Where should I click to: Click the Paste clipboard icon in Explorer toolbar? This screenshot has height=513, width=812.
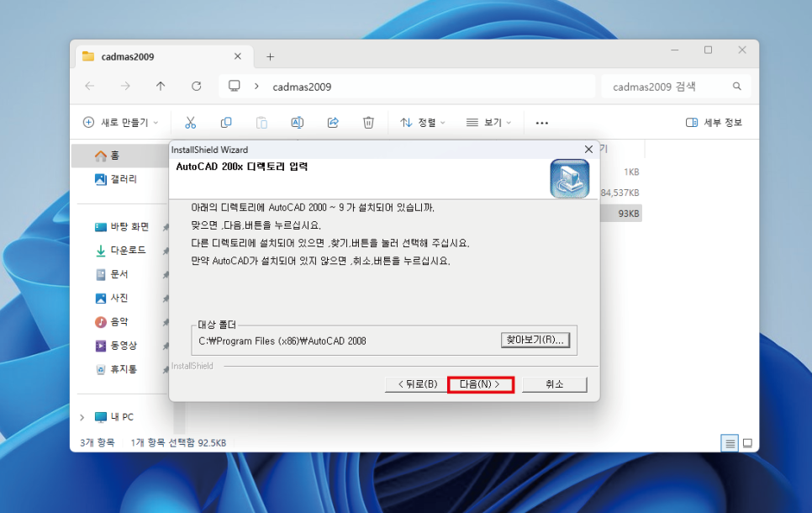click(261, 123)
